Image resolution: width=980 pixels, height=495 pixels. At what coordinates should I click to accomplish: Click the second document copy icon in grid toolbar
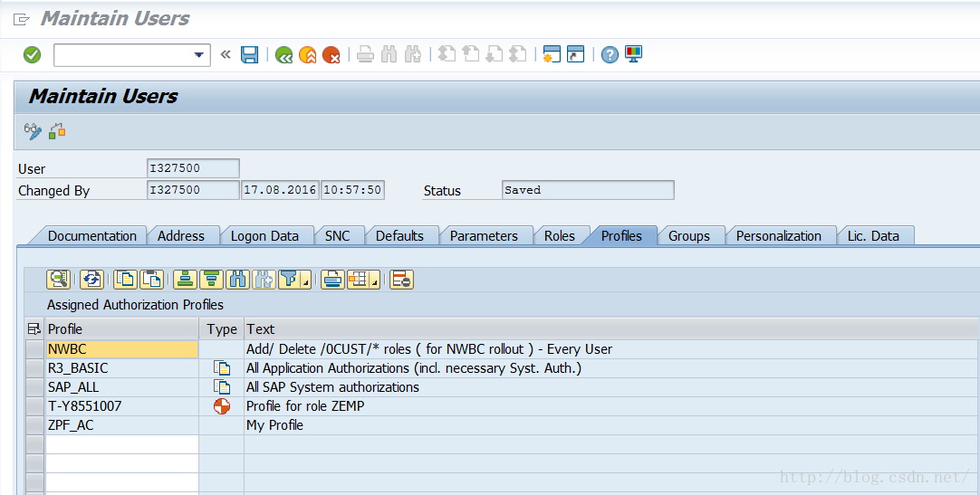[x=151, y=280]
